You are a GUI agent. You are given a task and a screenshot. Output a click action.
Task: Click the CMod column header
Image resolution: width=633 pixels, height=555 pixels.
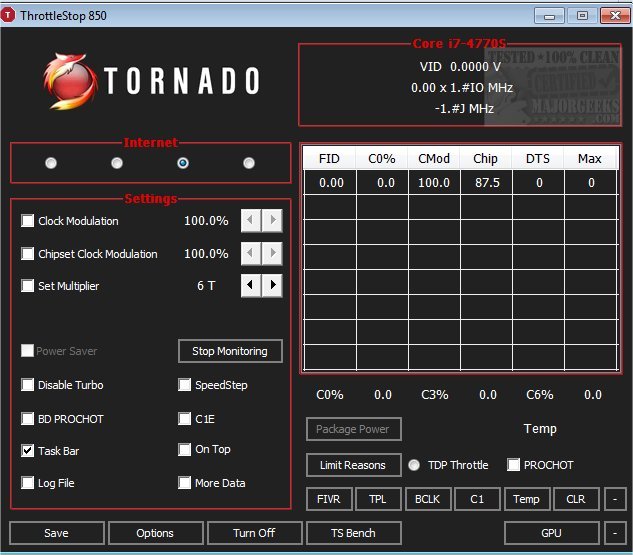(434, 158)
